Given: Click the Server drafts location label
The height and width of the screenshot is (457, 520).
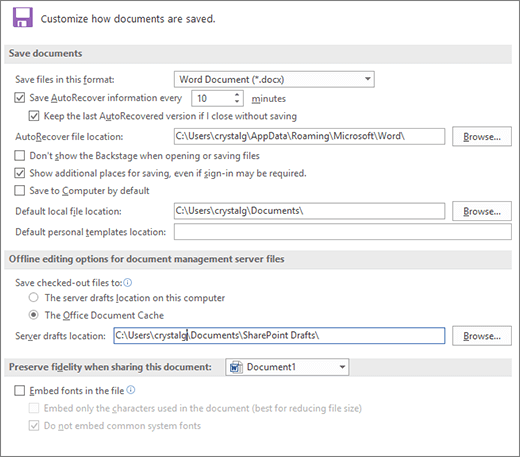Looking at the screenshot, I should click(x=60, y=336).
